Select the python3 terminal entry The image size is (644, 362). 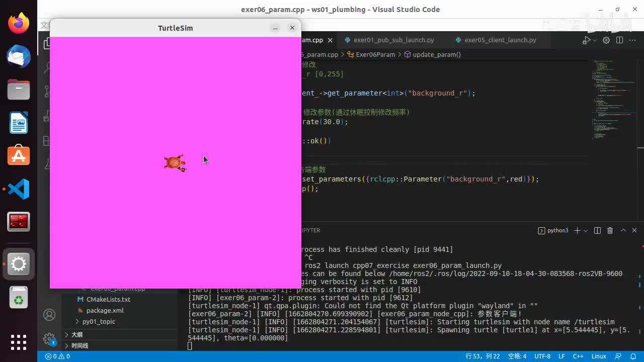[x=553, y=230]
